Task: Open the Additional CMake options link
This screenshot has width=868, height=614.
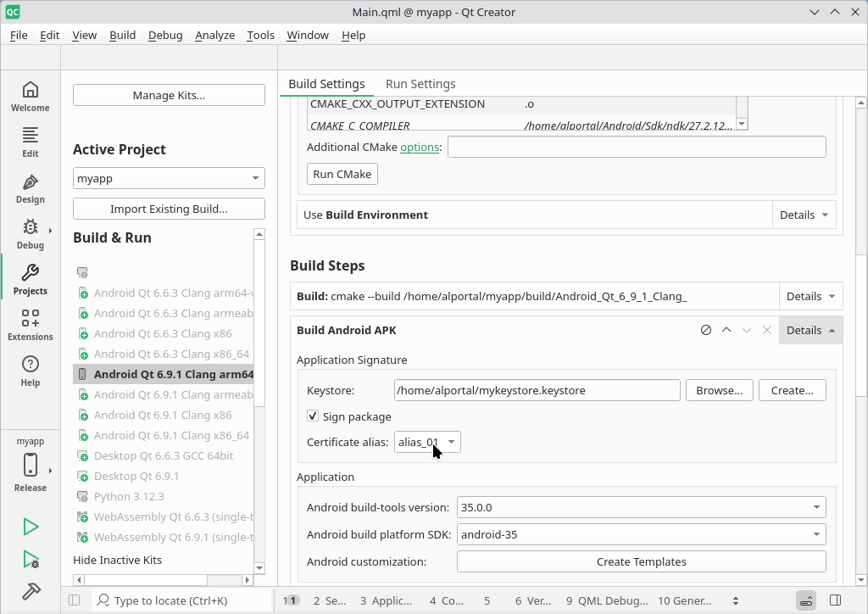Action: pos(420,147)
